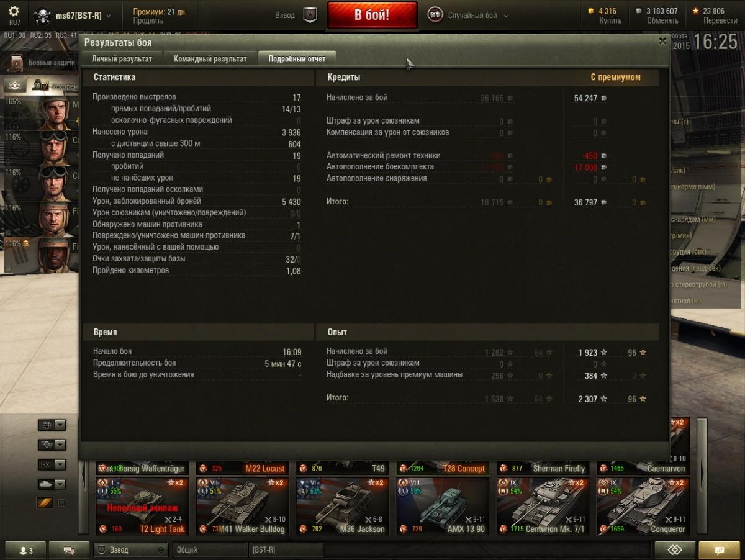Click the x2 star bonus on T2 Light Tank
The width and height of the screenshot is (745, 560).
(176, 483)
